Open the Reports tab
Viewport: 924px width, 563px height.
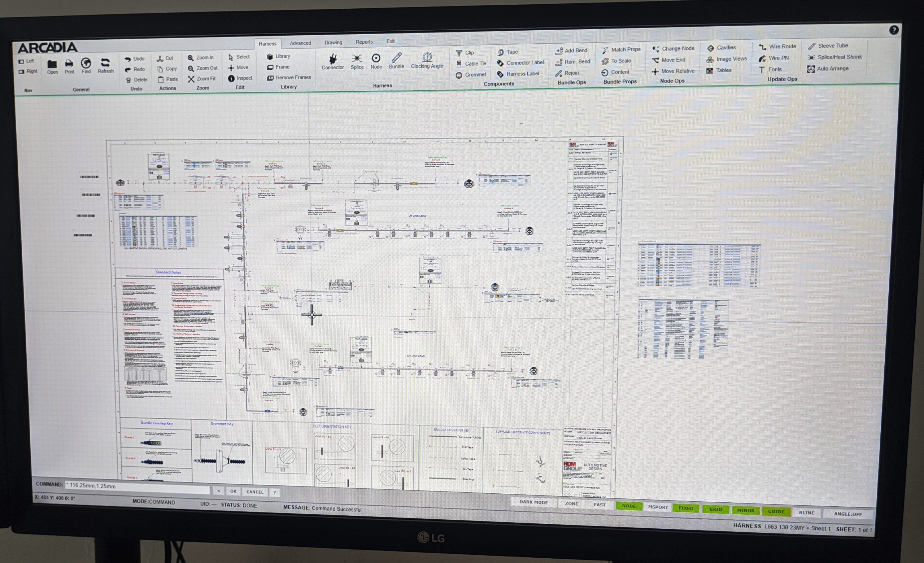[x=364, y=42]
